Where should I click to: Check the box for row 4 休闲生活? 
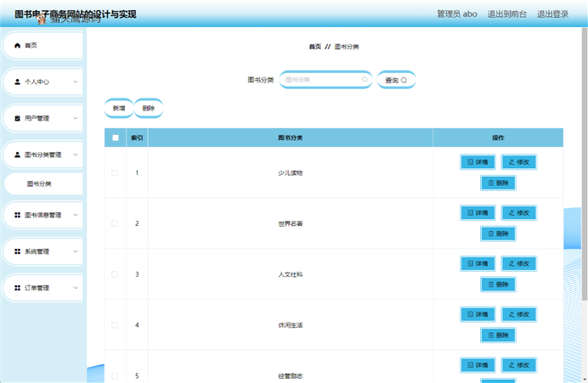click(115, 325)
